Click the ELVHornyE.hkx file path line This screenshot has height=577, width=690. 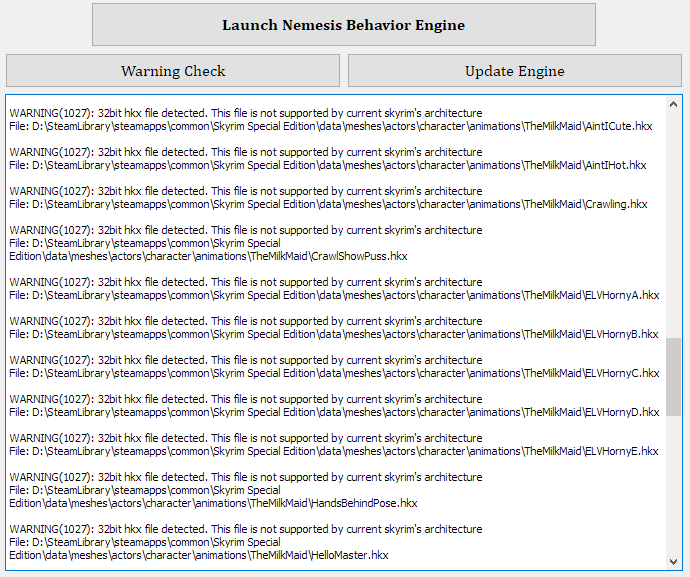pyautogui.click(x=334, y=452)
